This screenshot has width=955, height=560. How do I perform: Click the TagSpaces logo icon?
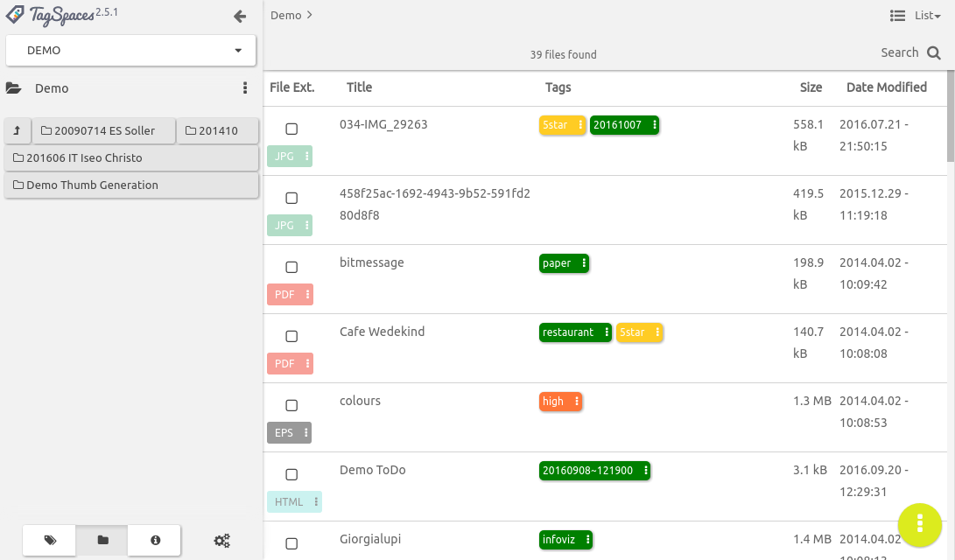point(15,14)
